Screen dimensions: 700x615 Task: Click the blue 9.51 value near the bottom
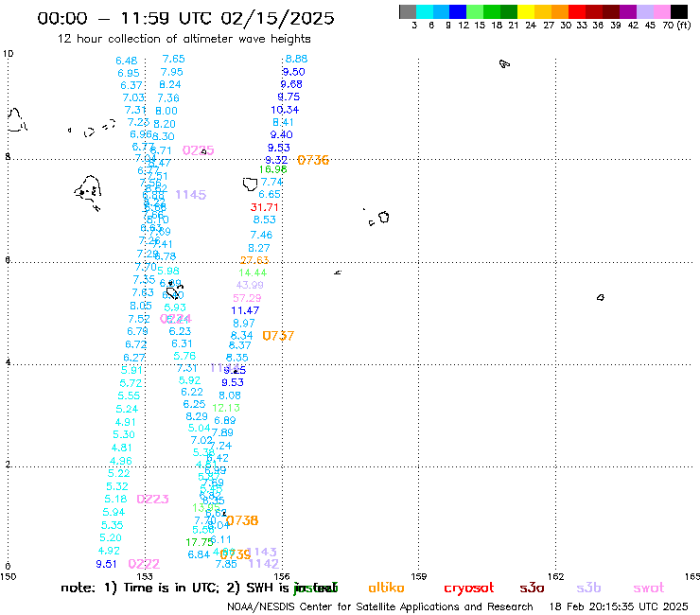[x=106, y=564]
